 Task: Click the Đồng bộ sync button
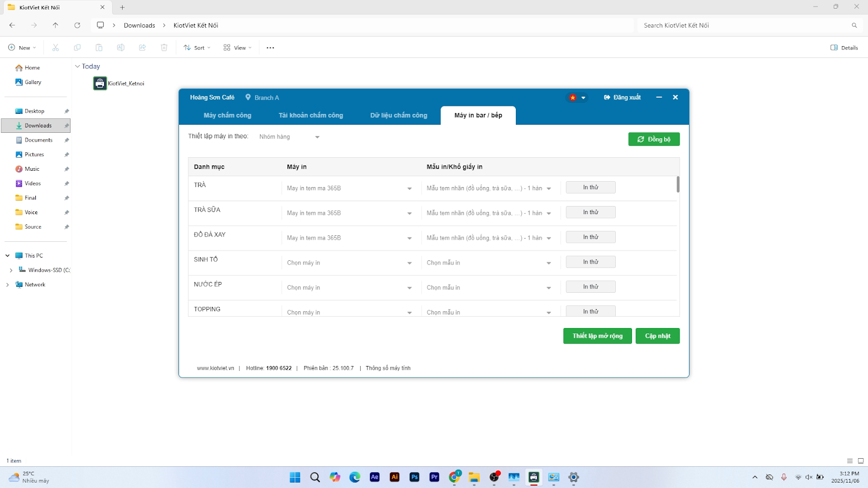tap(654, 139)
